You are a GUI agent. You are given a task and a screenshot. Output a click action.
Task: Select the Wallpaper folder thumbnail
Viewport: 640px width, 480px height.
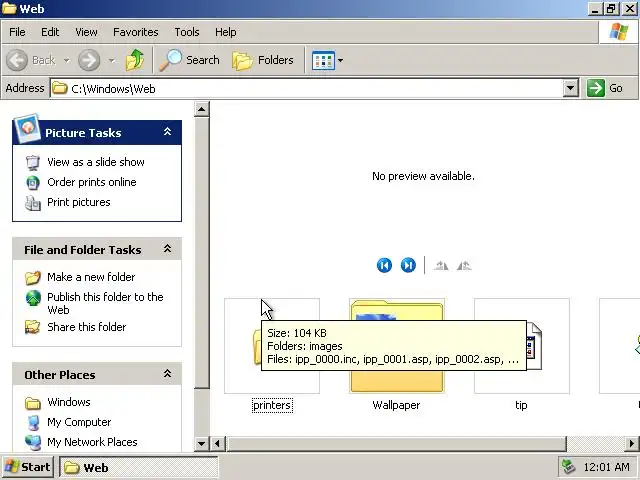[x=397, y=346]
